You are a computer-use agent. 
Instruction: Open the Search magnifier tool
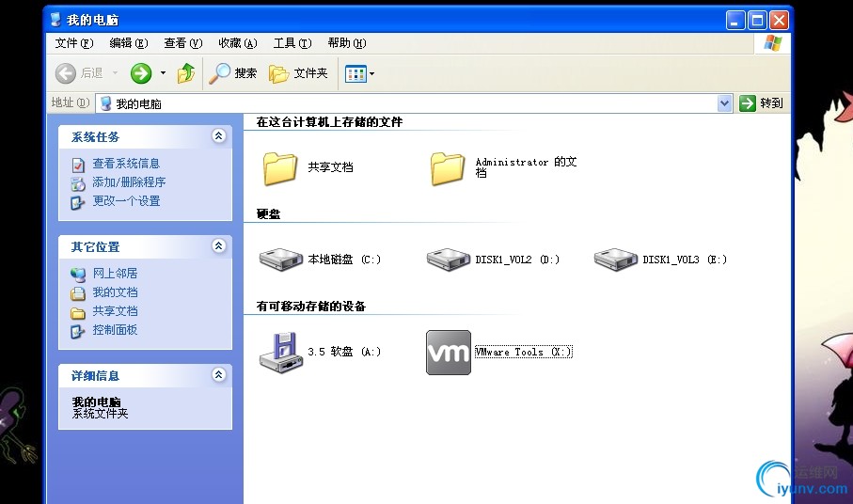220,72
